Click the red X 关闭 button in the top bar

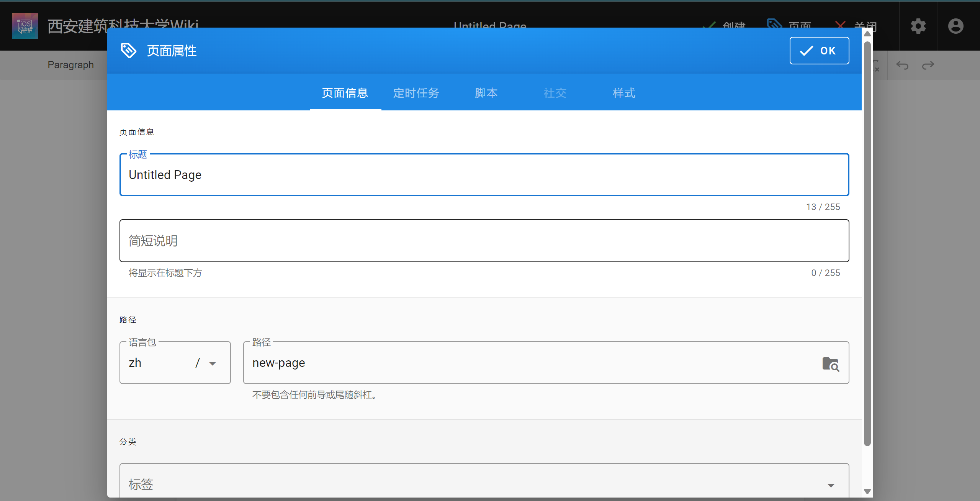point(856,26)
